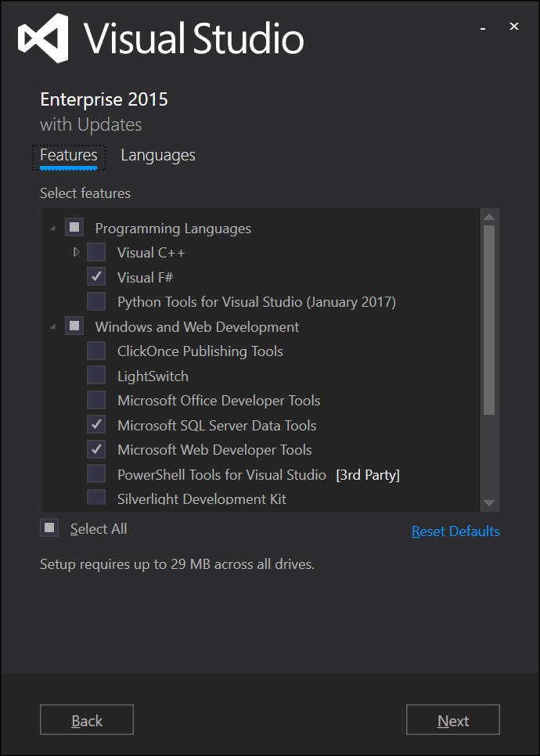Click the 'Enterprise 2015' title text
This screenshot has height=756, width=540.
103,99
